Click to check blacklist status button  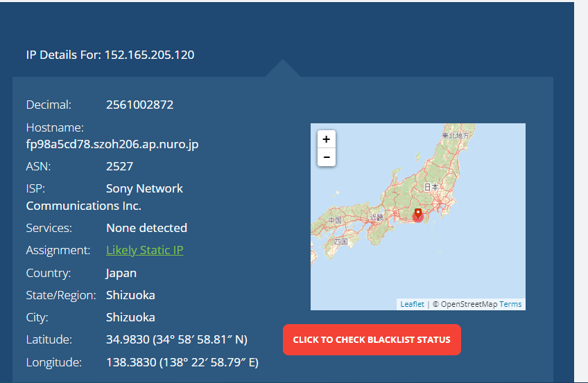pos(372,339)
